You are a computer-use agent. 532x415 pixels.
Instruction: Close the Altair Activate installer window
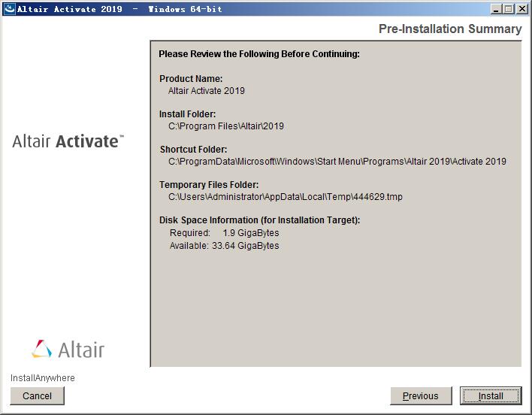pos(521,9)
